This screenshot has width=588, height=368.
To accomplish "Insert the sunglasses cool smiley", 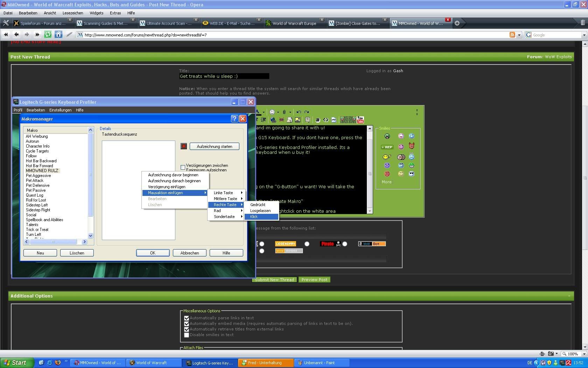I will coord(412,173).
